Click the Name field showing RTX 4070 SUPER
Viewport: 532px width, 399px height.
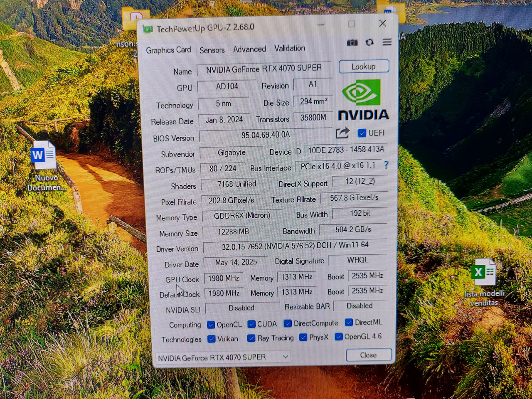pos(264,69)
